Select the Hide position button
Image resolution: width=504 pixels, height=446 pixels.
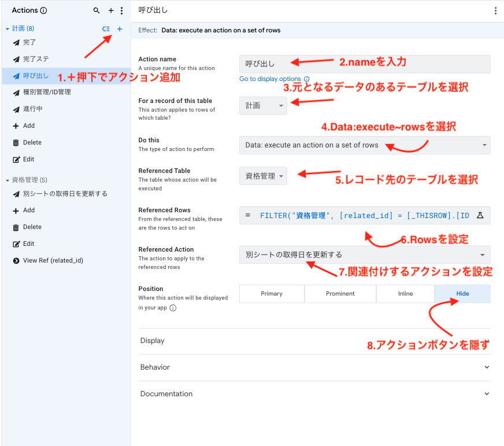point(462,294)
